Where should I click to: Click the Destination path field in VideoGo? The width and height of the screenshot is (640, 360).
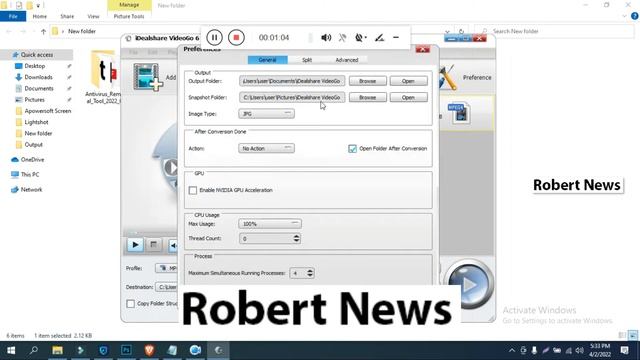pyautogui.click(x=167, y=287)
